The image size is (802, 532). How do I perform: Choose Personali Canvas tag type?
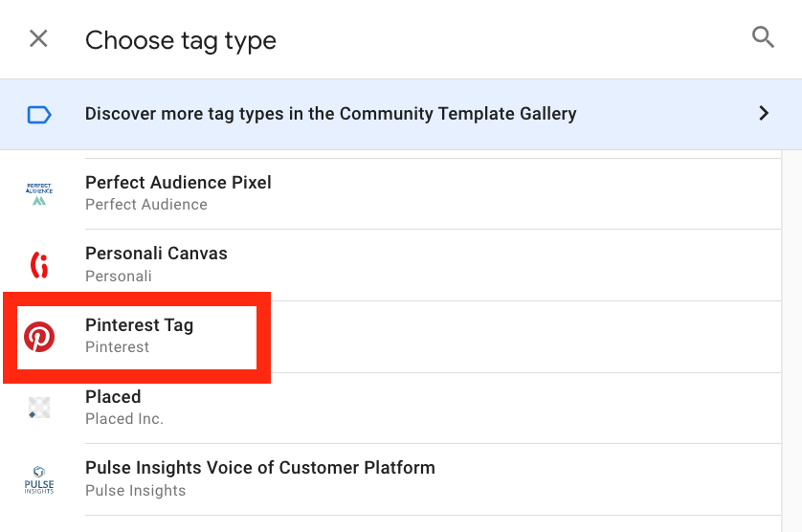[156, 254]
